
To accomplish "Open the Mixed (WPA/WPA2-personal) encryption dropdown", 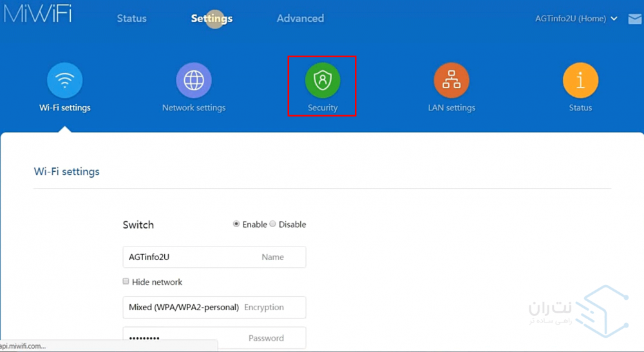I will click(x=214, y=308).
